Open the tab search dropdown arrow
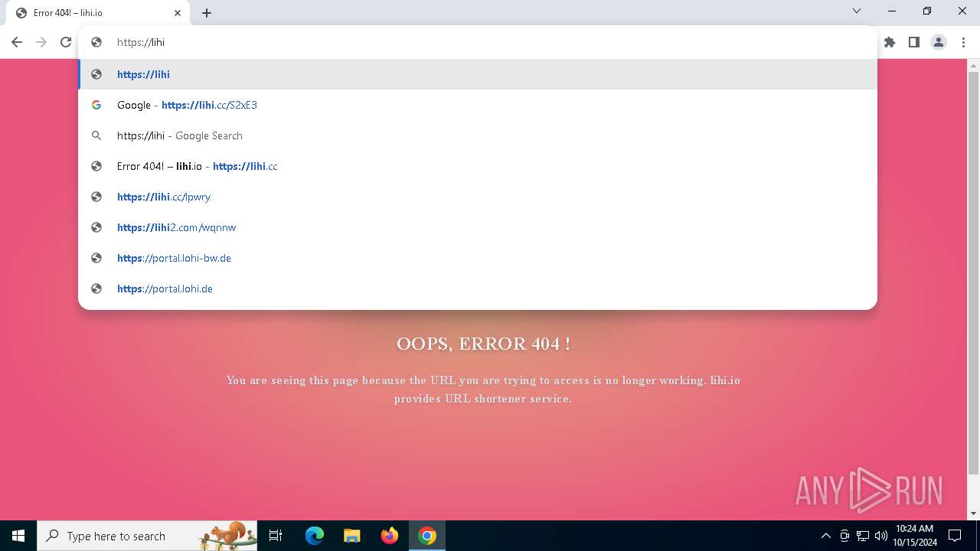This screenshot has width=980, height=551. 857,11
